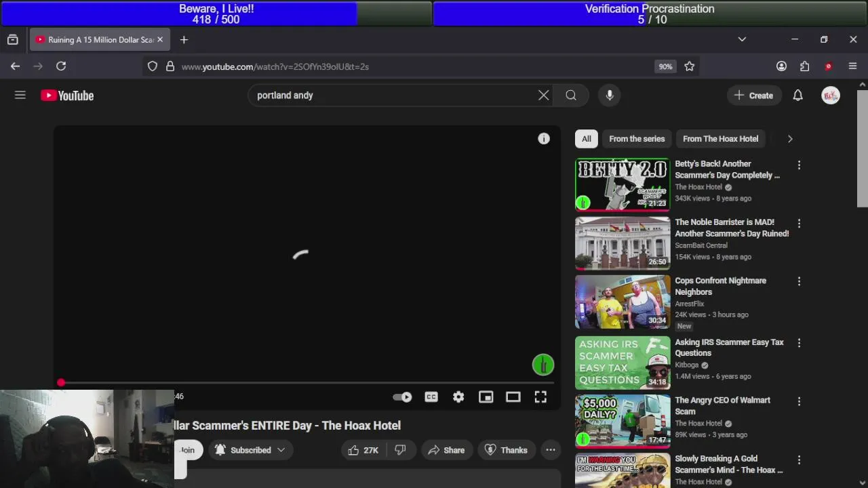
Task: Open the YouTube guide hamburger menu
Action: (20, 96)
